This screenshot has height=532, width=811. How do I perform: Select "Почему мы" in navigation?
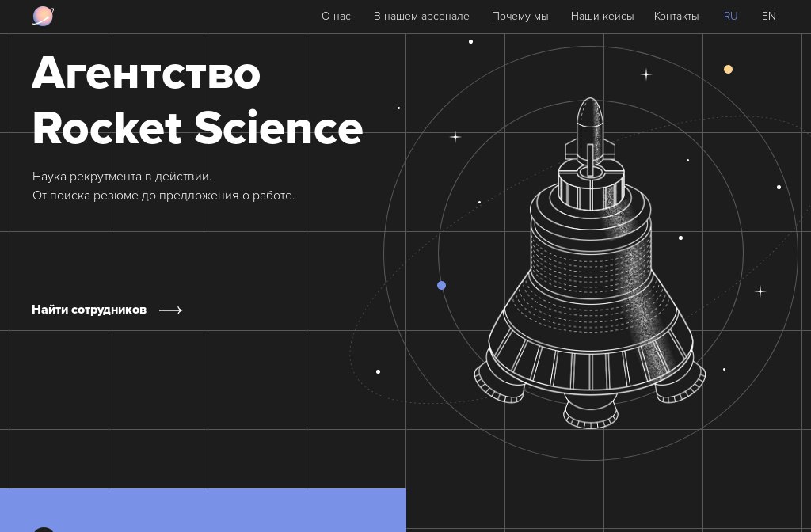(520, 17)
